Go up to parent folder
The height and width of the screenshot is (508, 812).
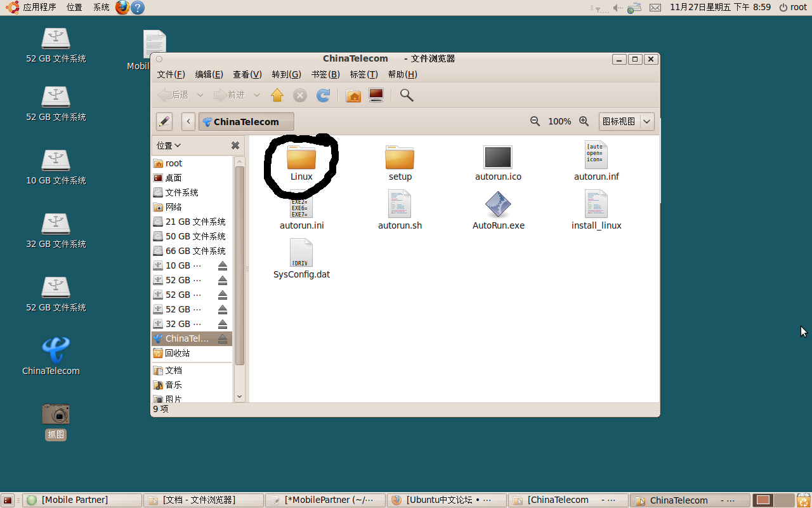[x=277, y=95]
